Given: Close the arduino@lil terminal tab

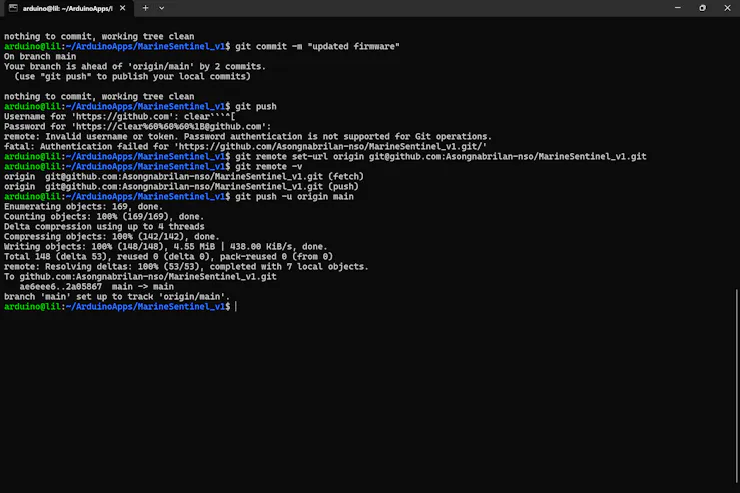Looking at the screenshot, I should [x=123, y=8].
